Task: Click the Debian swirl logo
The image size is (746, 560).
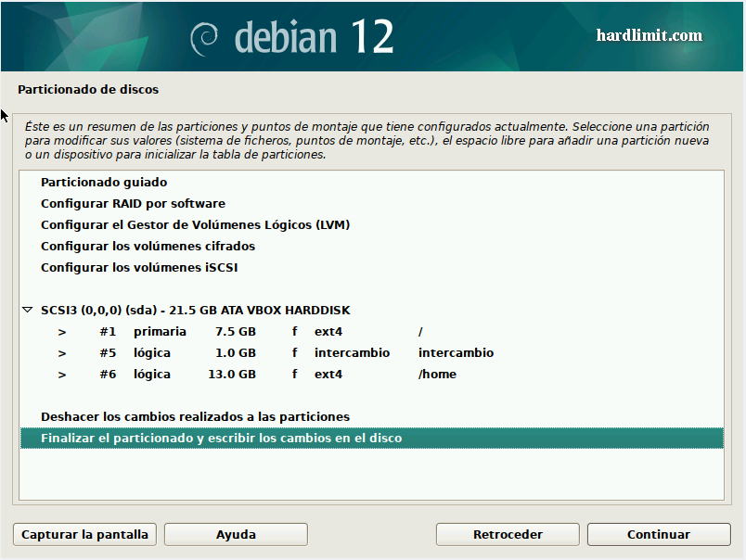Action: click(206, 38)
